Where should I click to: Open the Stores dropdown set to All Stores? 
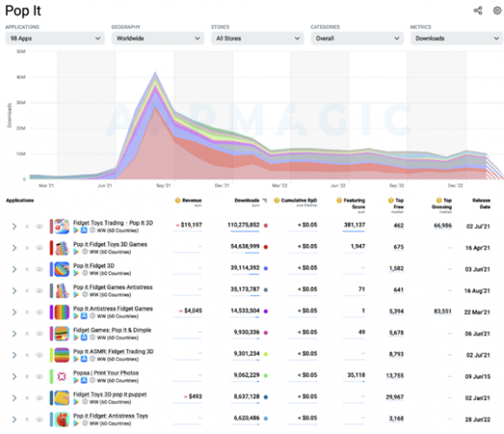click(258, 38)
